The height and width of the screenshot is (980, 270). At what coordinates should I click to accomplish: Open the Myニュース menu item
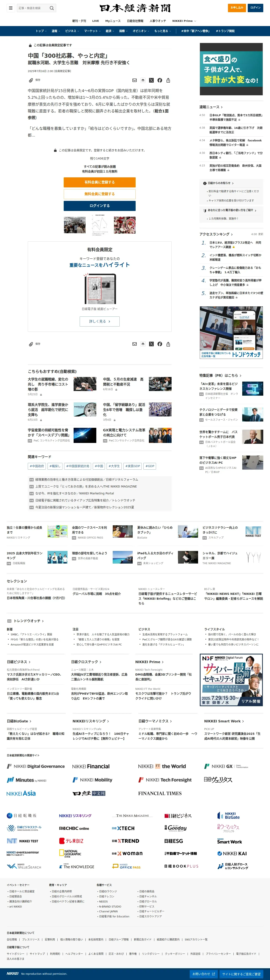click(x=113, y=21)
